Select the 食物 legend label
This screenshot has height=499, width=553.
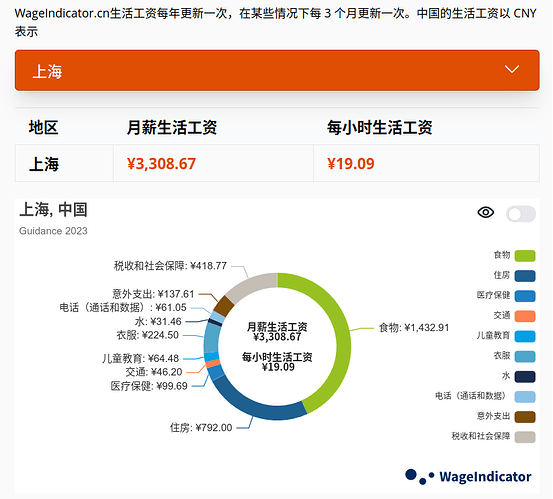point(502,255)
